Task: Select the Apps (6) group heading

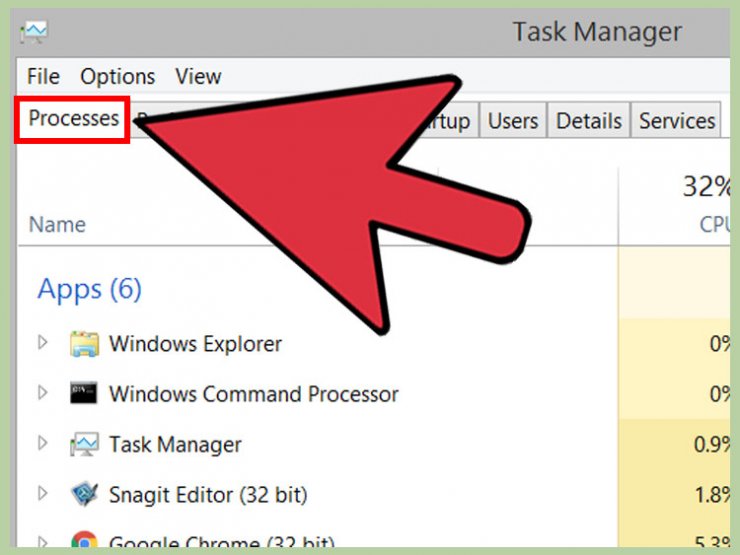Action: [x=89, y=289]
